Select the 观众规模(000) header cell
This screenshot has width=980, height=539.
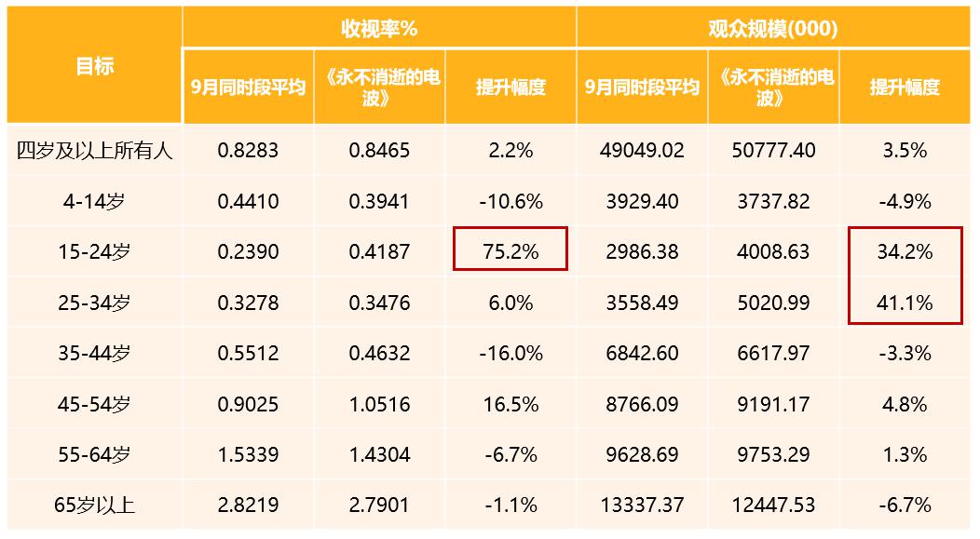773,28
